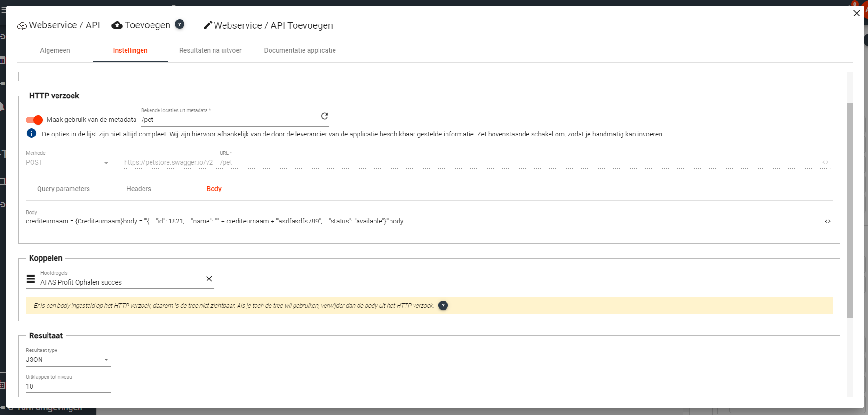Screen dimensions: 868x415
Task: Click help icon next to Toevoegen
Action: [x=180, y=24]
